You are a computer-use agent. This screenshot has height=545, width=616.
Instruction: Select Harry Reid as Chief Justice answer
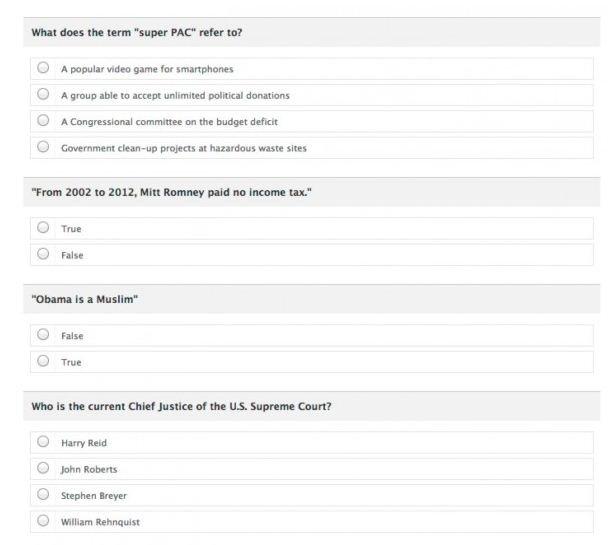[x=43, y=442]
